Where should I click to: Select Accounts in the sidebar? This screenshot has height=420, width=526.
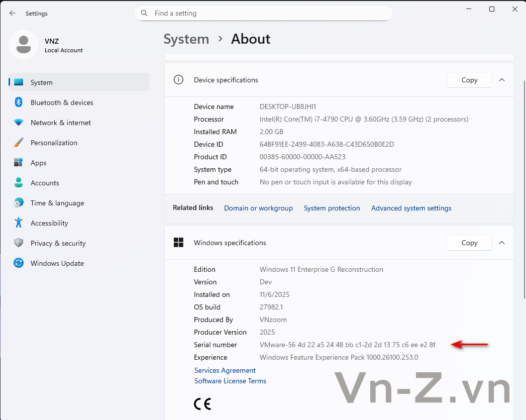(x=45, y=183)
